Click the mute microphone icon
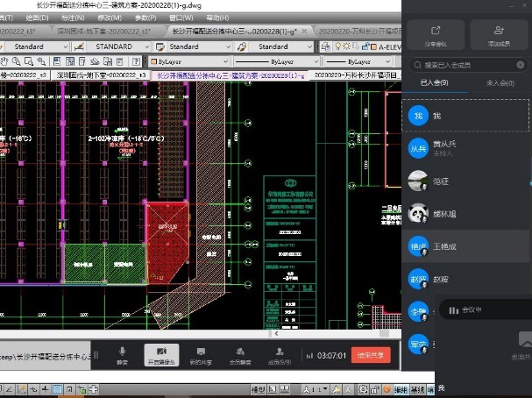The image size is (532, 398). tap(122, 352)
